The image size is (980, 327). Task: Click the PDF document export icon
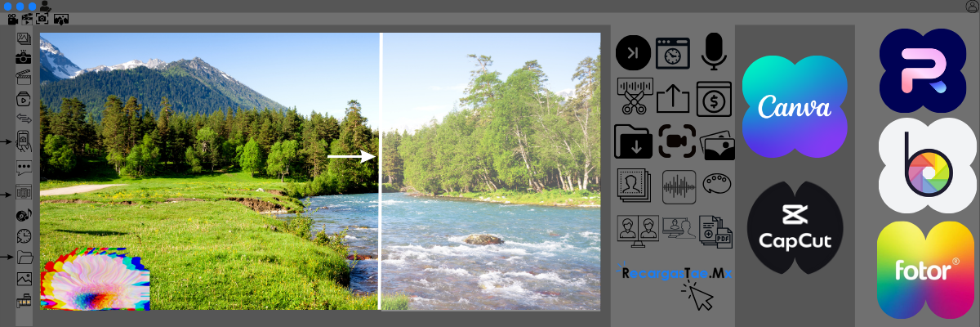pyautogui.click(x=716, y=231)
